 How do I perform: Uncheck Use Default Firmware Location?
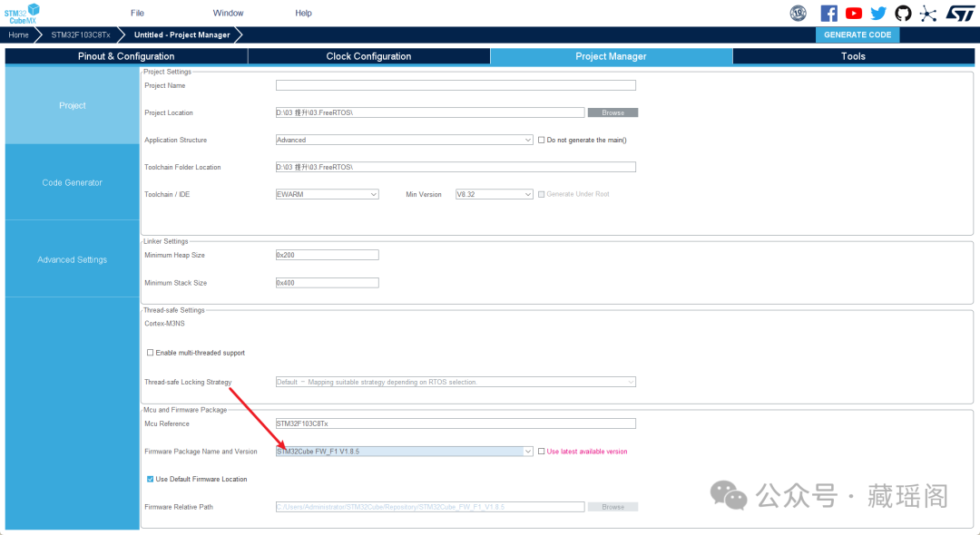pyautogui.click(x=151, y=479)
